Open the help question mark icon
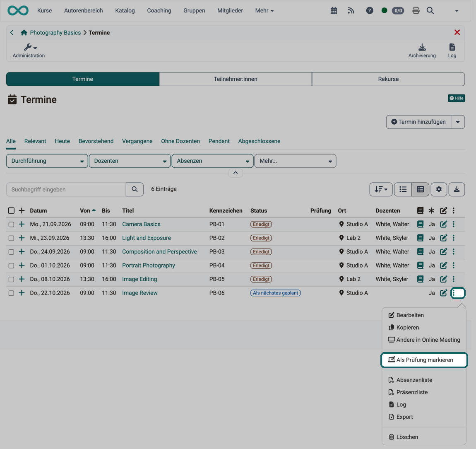The height and width of the screenshot is (449, 476). click(x=370, y=11)
